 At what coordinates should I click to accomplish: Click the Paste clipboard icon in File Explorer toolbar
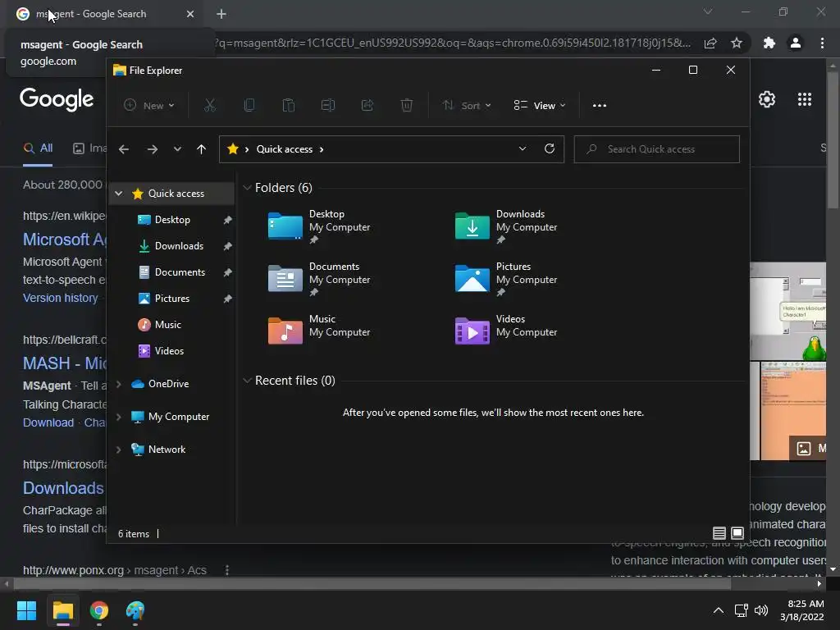[x=288, y=106]
